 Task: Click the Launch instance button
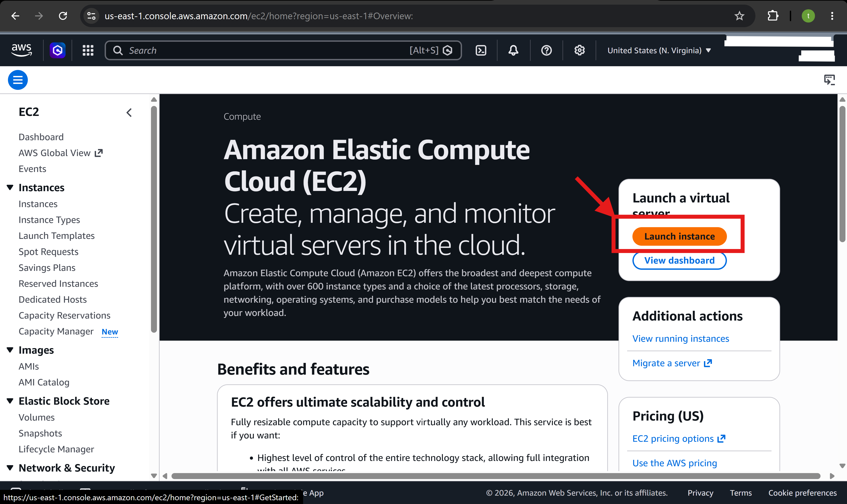tap(679, 236)
